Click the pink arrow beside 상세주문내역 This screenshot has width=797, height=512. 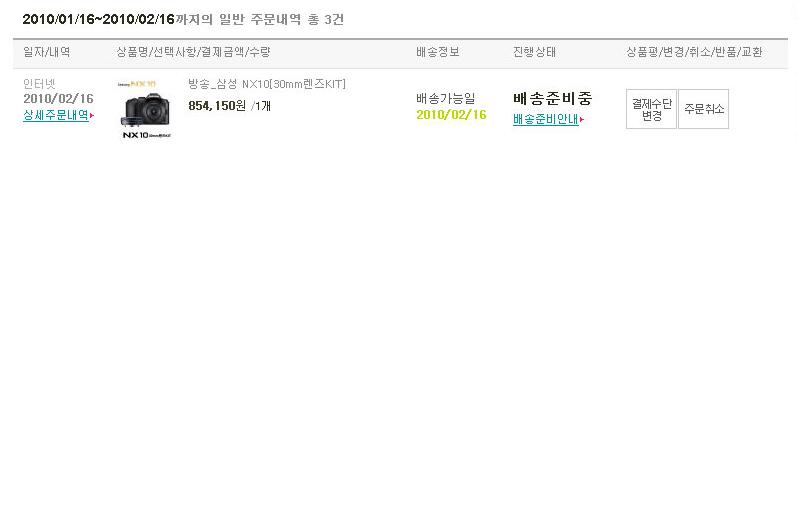point(92,116)
